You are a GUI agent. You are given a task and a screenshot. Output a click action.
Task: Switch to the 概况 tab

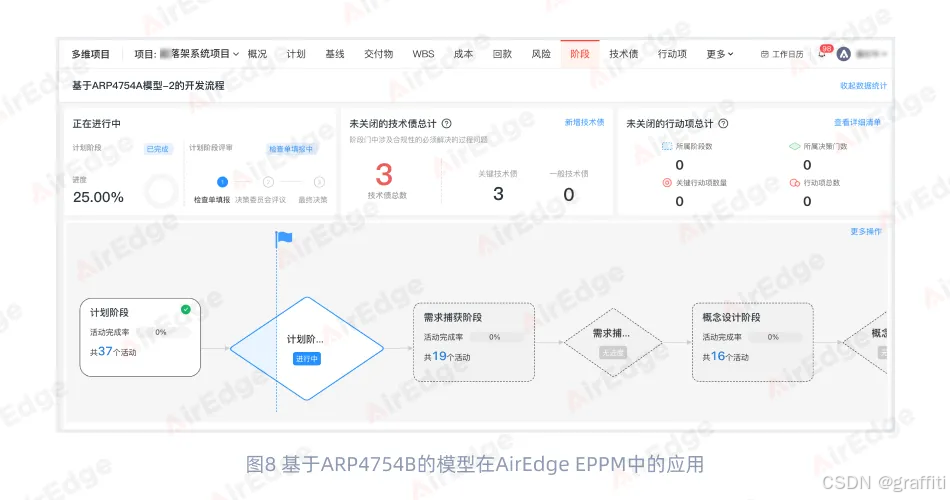pyautogui.click(x=257, y=54)
